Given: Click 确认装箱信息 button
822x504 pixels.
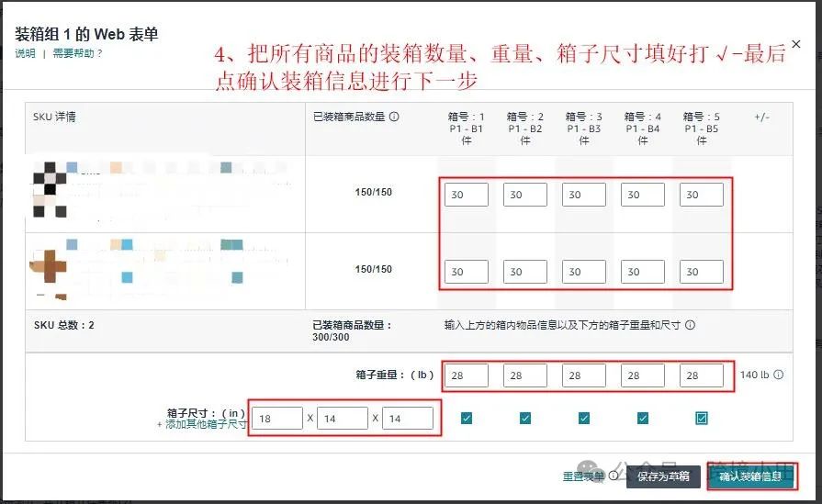Looking at the screenshot, I should pyautogui.click(x=750, y=476).
